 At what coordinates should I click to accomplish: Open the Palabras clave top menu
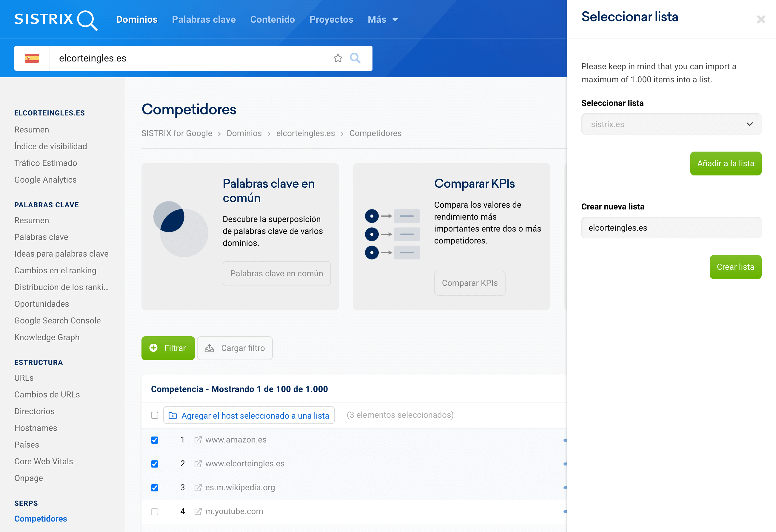(204, 20)
